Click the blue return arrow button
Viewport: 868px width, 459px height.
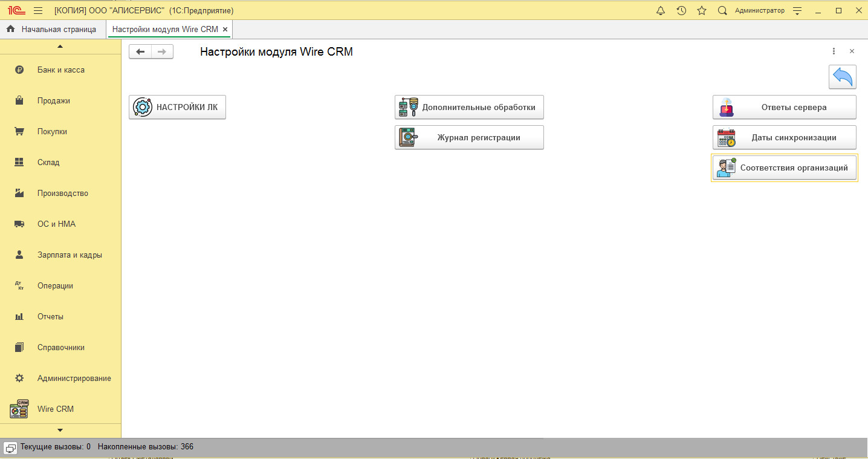[843, 77]
